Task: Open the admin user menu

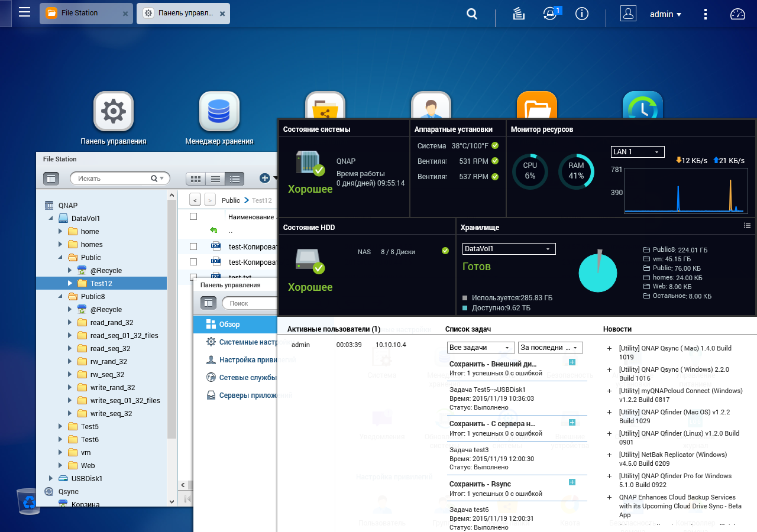Action: [665, 14]
